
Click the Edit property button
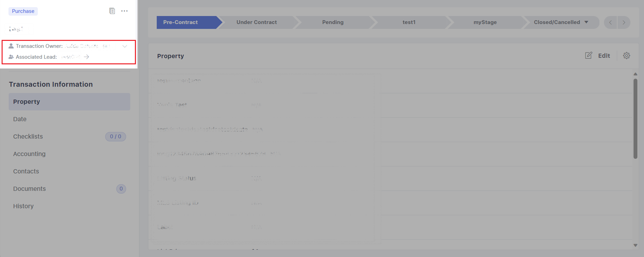(598, 56)
